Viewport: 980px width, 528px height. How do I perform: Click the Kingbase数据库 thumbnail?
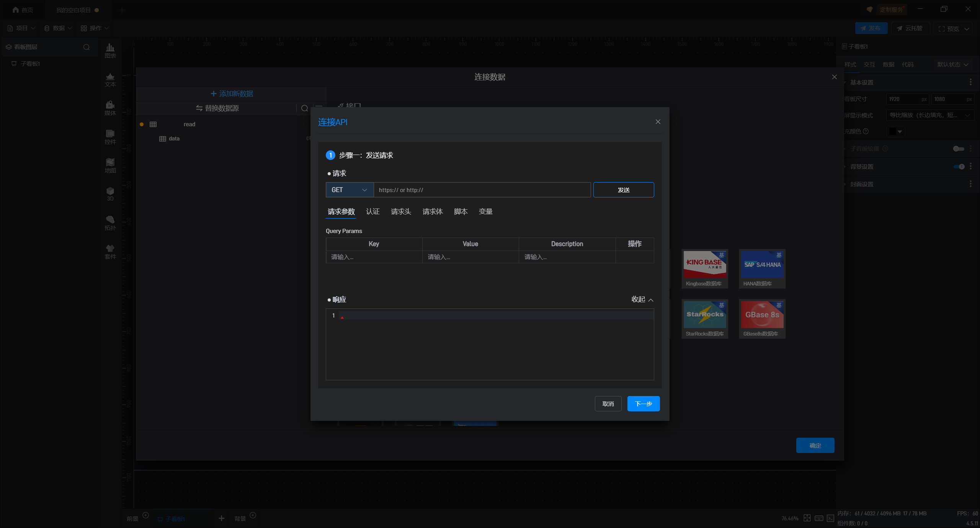704,268
